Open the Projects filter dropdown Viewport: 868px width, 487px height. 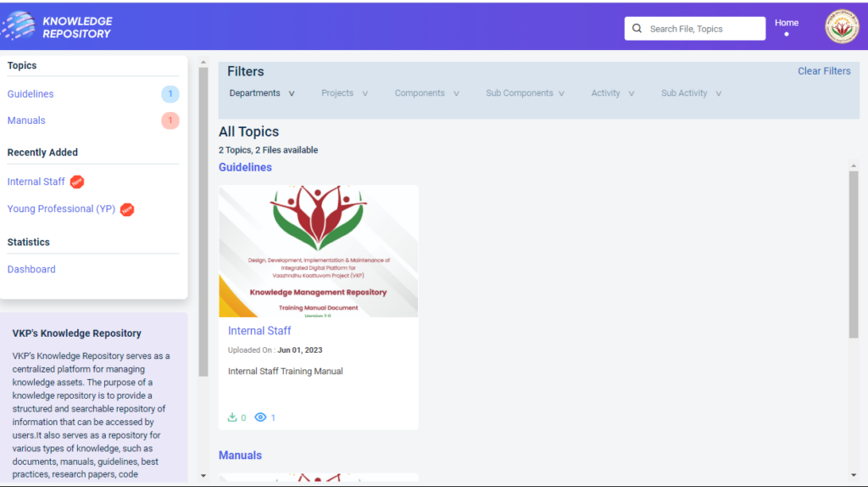pos(344,93)
